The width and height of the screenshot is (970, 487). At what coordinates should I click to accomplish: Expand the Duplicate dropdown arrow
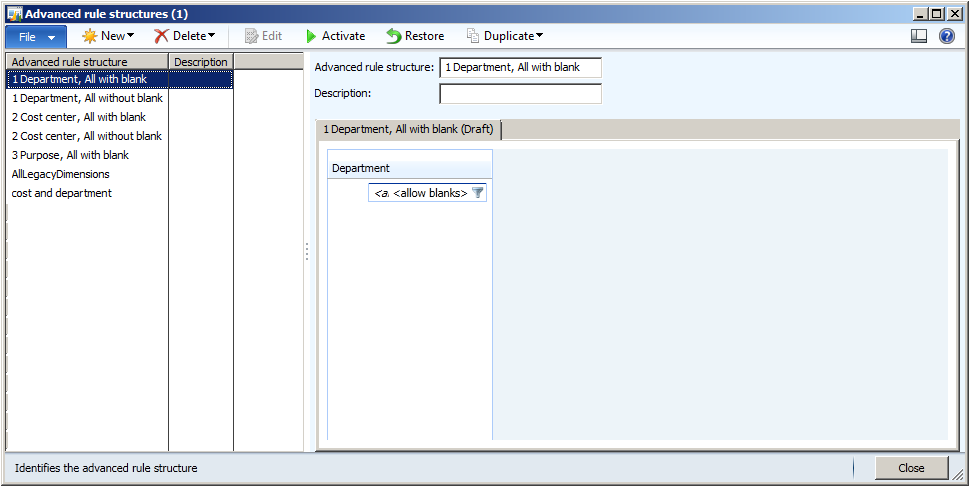(539, 35)
